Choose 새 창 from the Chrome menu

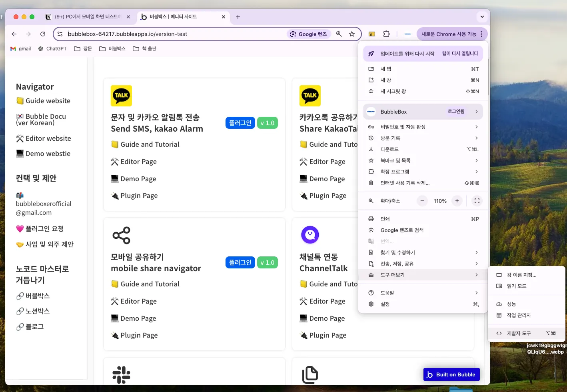click(423, 80)
